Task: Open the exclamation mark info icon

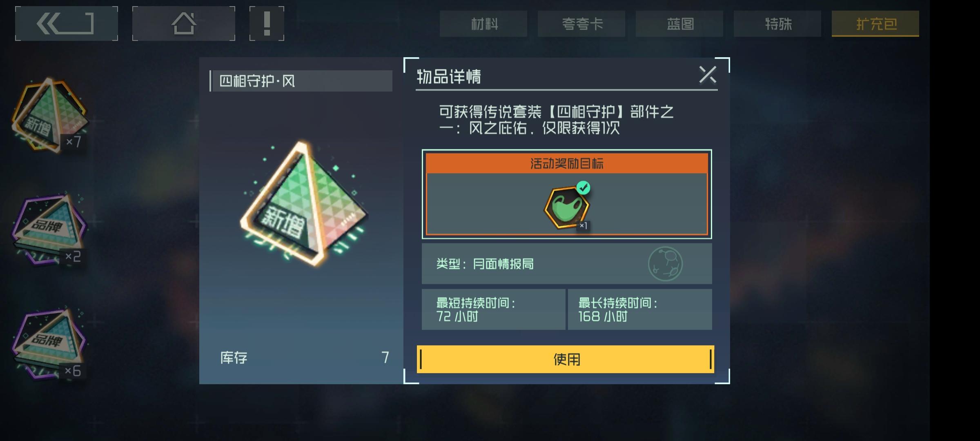Action: tap(267, 23)
